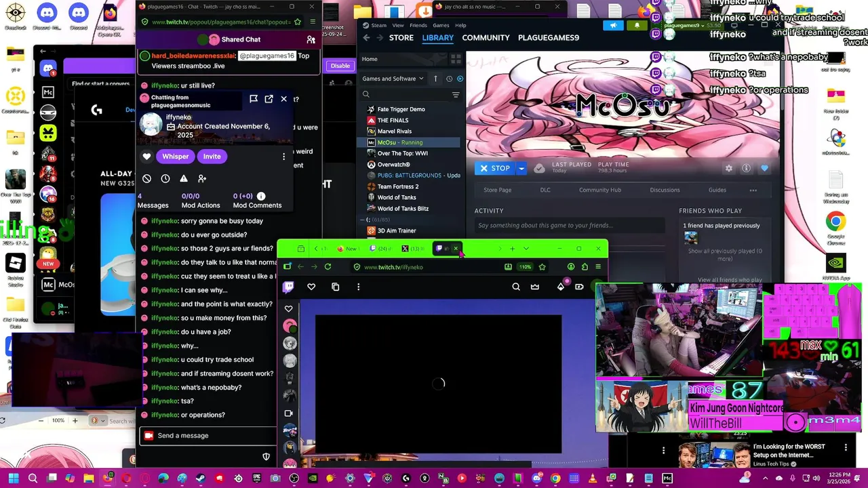Viewport: 868px width, 488px height.
Task: Click the shield icon below the chat input
Action: click(x=267, y=457)
